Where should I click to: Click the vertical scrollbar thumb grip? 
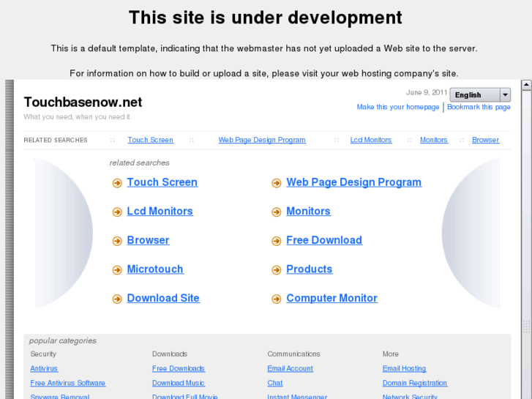[x=526, y=327]
